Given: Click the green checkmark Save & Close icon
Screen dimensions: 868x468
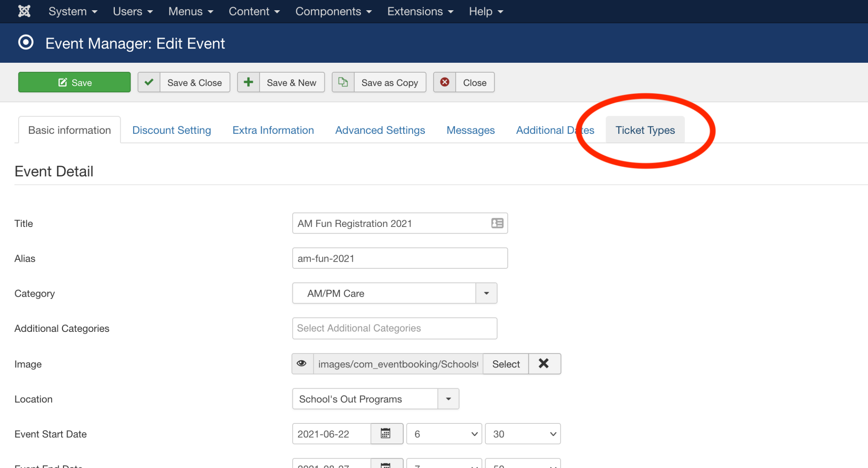Looking at the screenshot, I should [149, 82].
